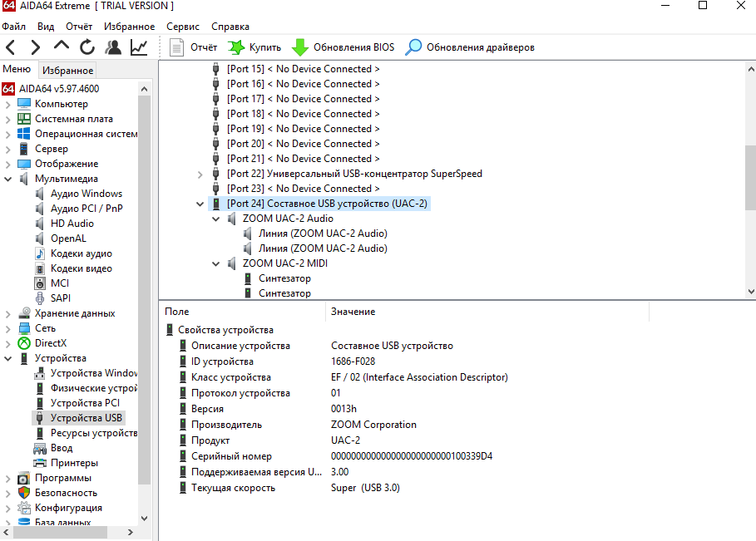The height and width of the screenshot is (541, 756).
Task: Collapse the Port 24 composite device entry
Action: (x=200, y=204)
